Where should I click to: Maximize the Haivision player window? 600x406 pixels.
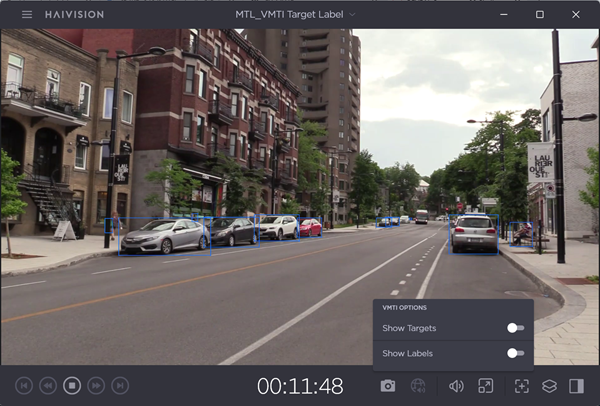point(540,15)
